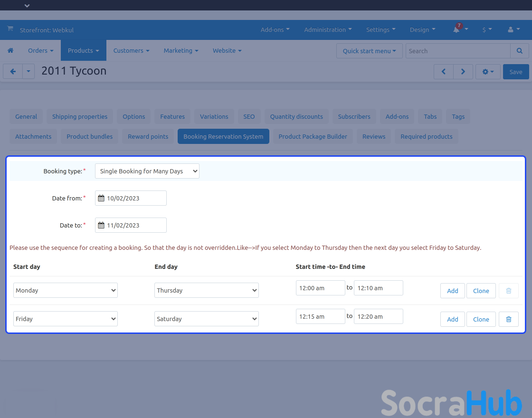Open the Products menu

click(83, 50)
